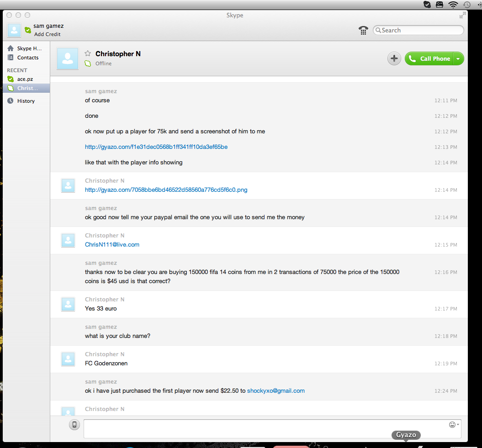Click the add people plus button
Screen dimensions: 482x448
[394, 58]
